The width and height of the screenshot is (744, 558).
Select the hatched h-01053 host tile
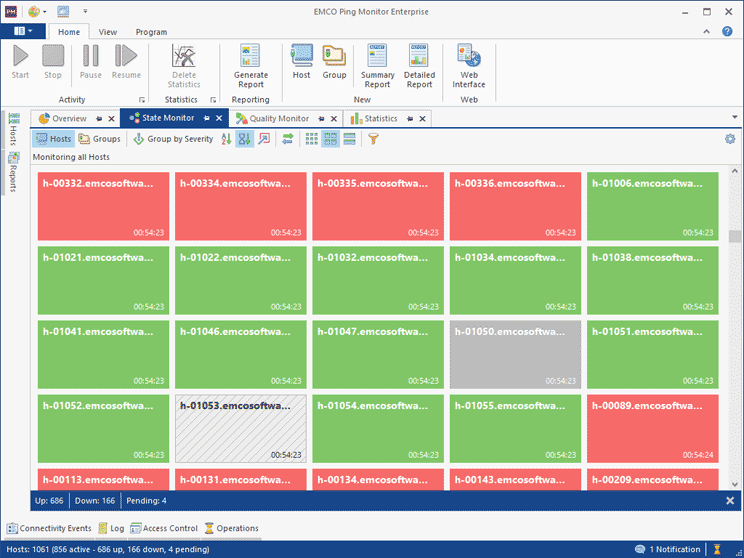(x=241, y=428)
